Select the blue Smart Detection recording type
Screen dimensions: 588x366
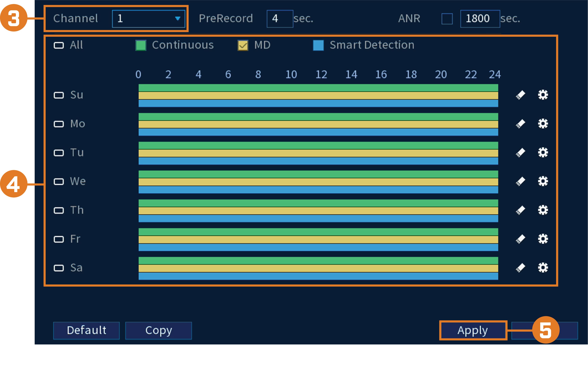tap(318, 45)
